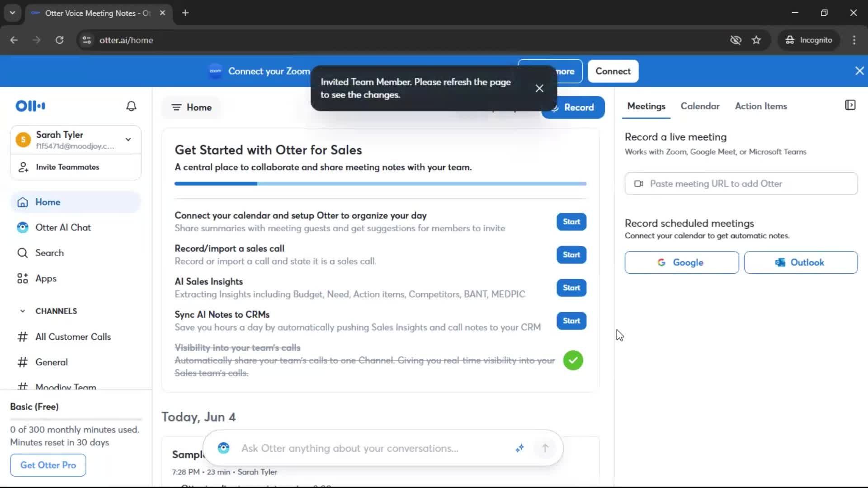The image size is (868, 488).
Task: Switch to the Action Items tab
Action: pyautogui.click(x=761, y=106)
